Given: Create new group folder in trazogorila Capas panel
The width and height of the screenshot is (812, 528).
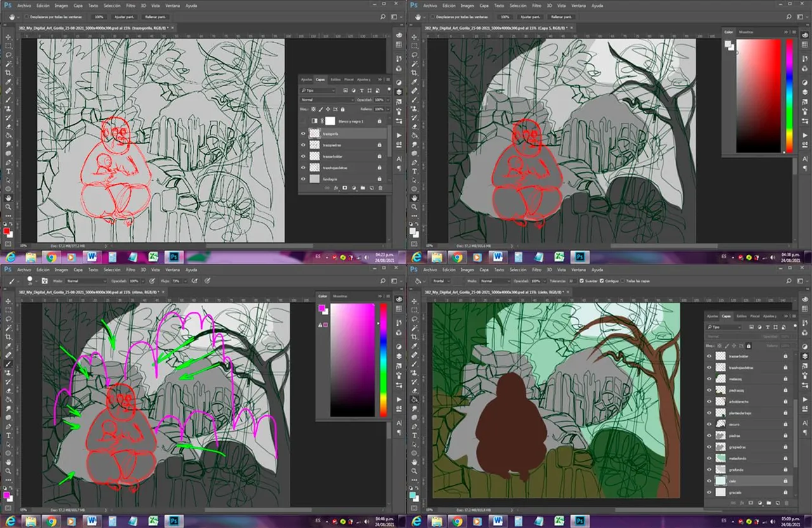Looking at the screenshot, I should 363,188.
